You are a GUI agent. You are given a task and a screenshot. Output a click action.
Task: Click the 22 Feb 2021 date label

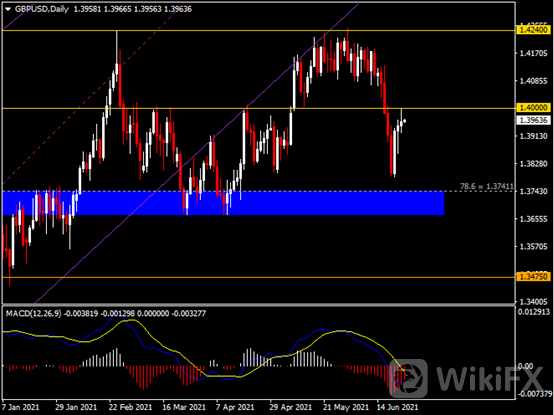pos(130,407)
